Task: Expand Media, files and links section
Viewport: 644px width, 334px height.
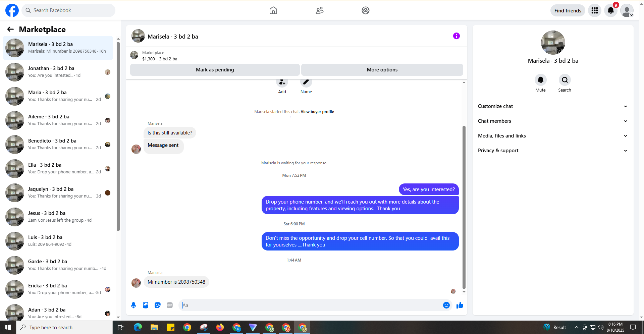Action: 553,136
